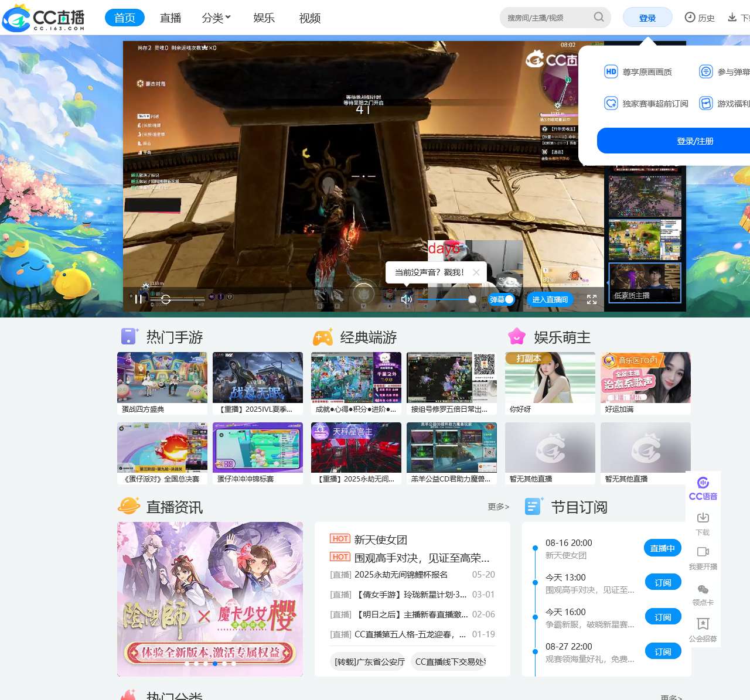Adjust the player volume slider
Viewport: 750px width, 700px height.
pos(445,299)
